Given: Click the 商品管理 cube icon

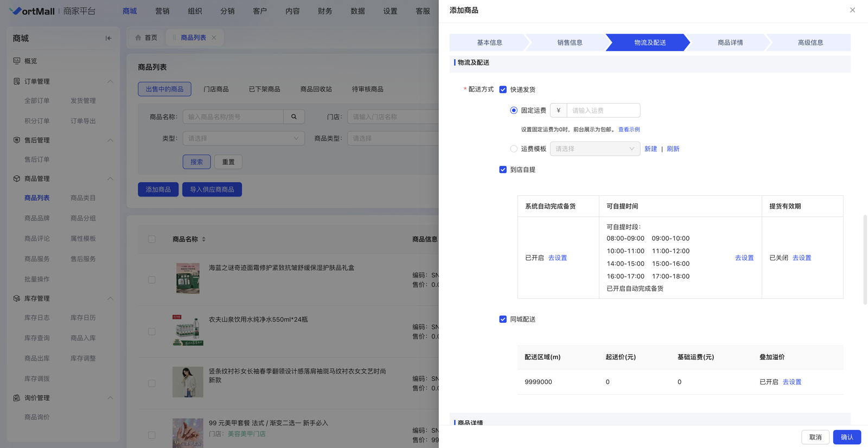Looking at the screenshot, I should click(17, 178).
